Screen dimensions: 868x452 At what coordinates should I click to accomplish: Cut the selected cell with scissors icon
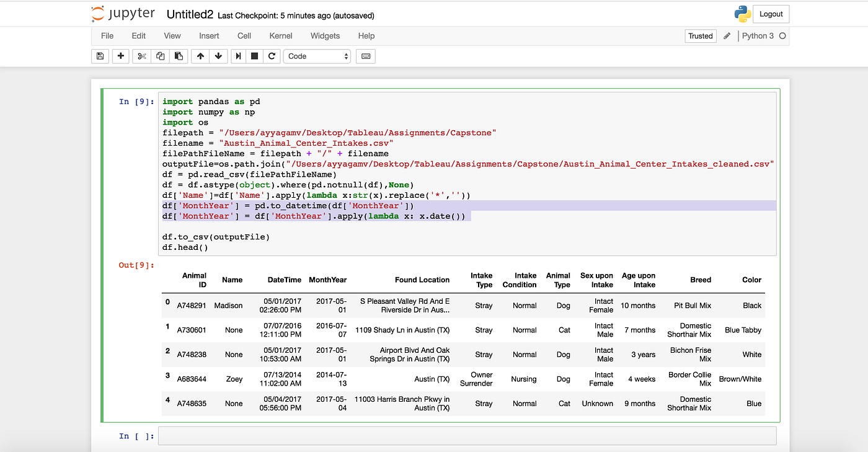coord(141,56)
